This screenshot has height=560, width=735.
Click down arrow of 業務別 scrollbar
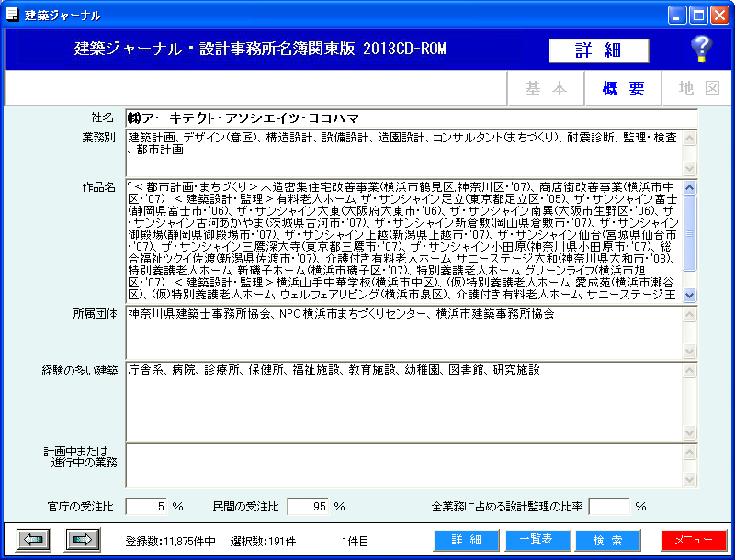(x=690, y=168)
